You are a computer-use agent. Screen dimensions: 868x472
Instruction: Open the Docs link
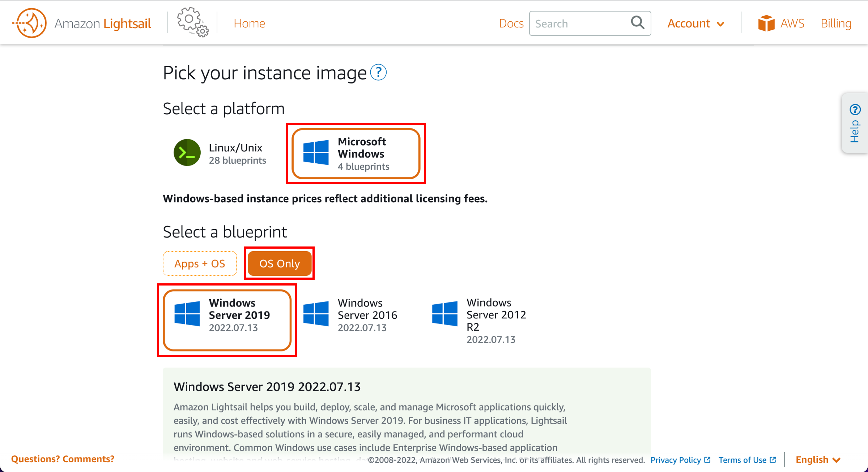click(511, 23)
